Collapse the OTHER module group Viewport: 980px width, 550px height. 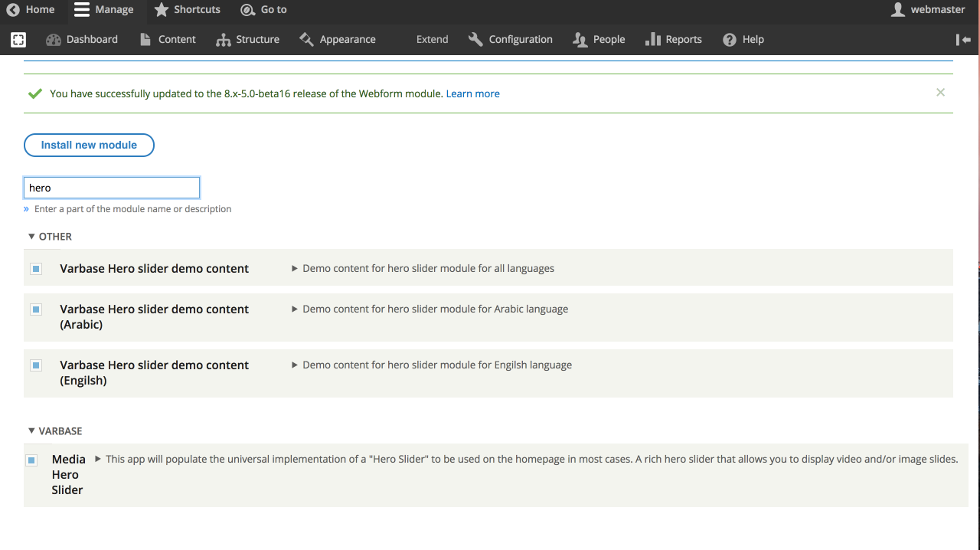coord(50,237)
